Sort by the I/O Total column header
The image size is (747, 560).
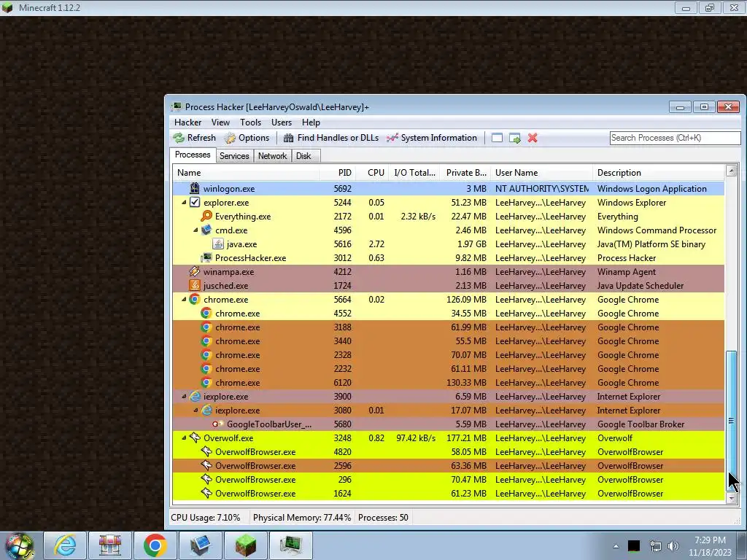click(x=414, y=173)
